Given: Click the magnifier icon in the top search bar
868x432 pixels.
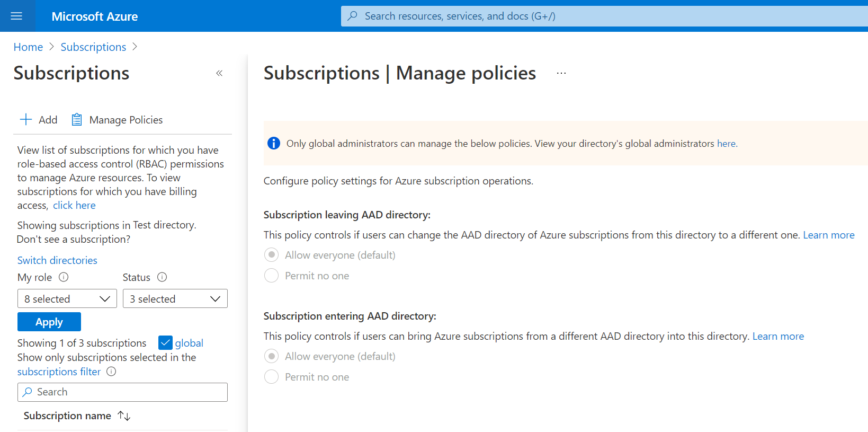Looking at the screenshot, I should coord(352,16).
